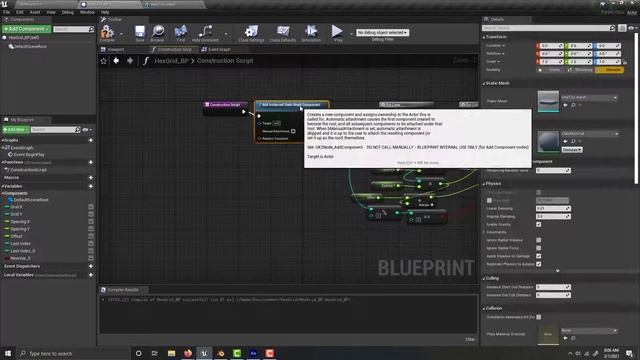This screenshot has width=640, height=360.
Task: Toggle Manual Attachment checkbox on node
Action: 293,131
